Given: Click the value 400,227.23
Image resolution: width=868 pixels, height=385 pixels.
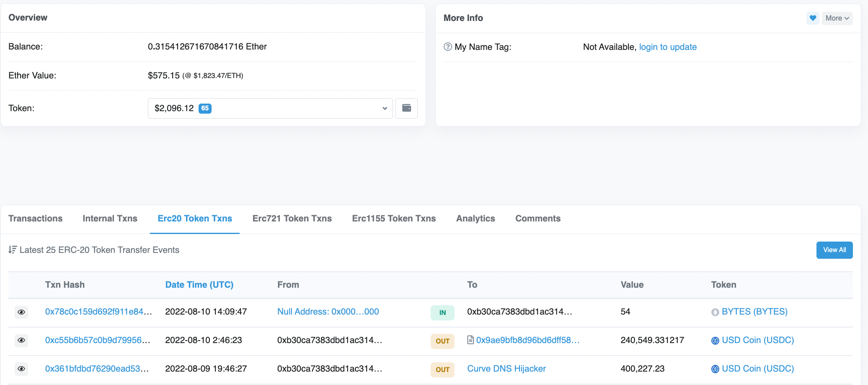Looking at the screenshot, I should [643, 369].
